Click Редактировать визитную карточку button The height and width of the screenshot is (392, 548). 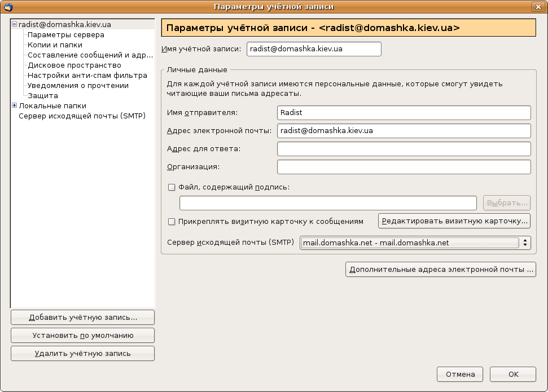click(x=454, y=221)
